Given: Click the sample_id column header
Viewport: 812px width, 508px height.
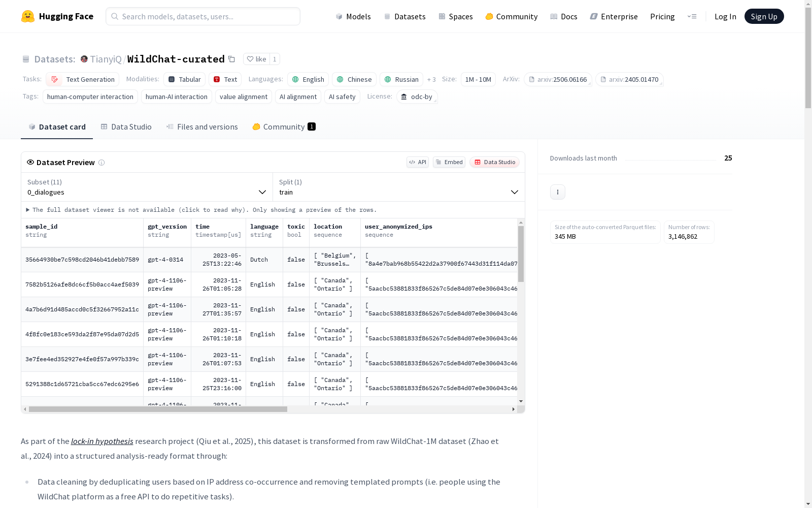Looking at the screenshot, I should pos(82,233).
